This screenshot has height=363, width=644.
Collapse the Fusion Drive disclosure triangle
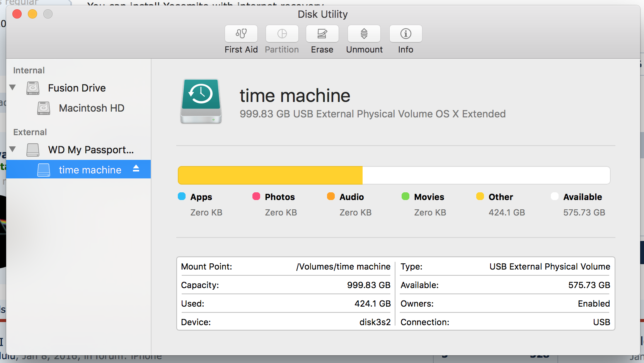(13, 88)
